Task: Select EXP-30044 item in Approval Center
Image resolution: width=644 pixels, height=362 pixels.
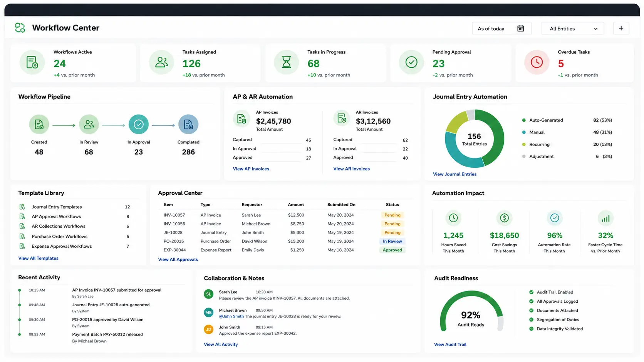Action: point(174,250)
